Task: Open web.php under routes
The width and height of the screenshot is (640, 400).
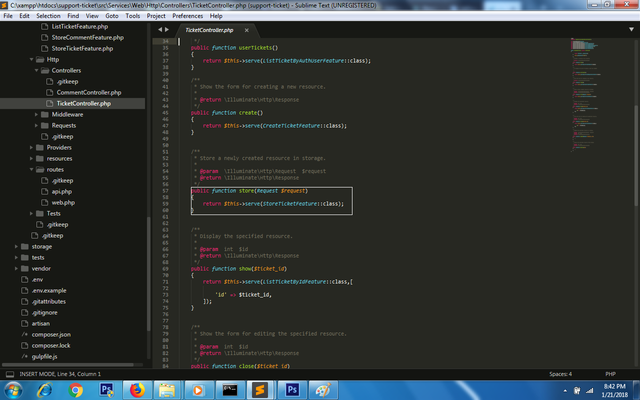Action: [63, 202]
